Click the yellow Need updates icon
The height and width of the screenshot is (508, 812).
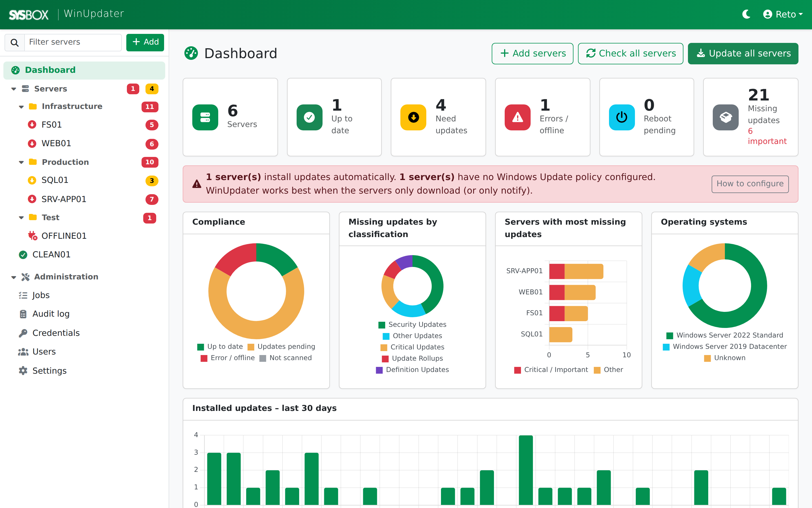pyautogui.click(x=413, y=117)
